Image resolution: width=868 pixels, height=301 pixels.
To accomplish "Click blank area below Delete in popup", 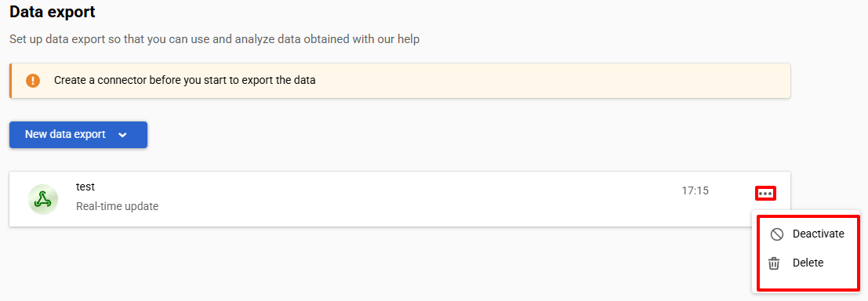I will (x=807, y=282).
